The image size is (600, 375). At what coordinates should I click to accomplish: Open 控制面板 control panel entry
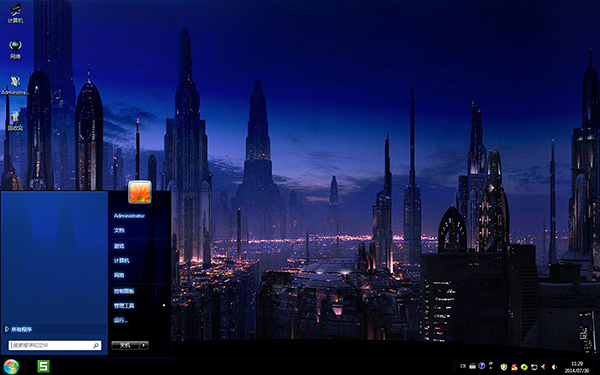point(124,291)
